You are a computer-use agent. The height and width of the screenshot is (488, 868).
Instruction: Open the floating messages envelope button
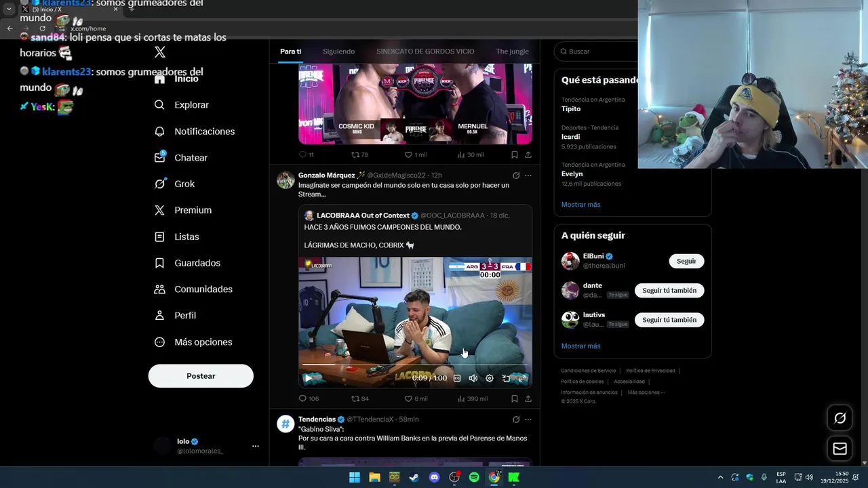[840, 449]
